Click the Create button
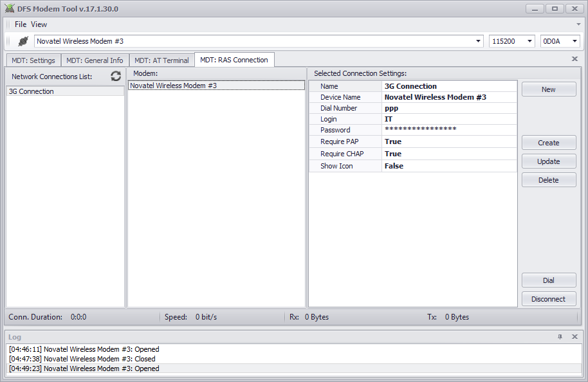This screenshot has height=382, width=588. pyautogui.click(x=549, y=143)
